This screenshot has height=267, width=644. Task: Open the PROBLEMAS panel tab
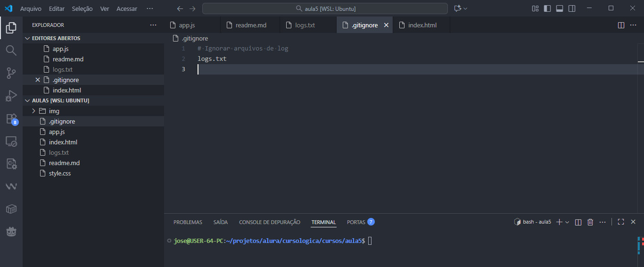click(x=188, y=222)
